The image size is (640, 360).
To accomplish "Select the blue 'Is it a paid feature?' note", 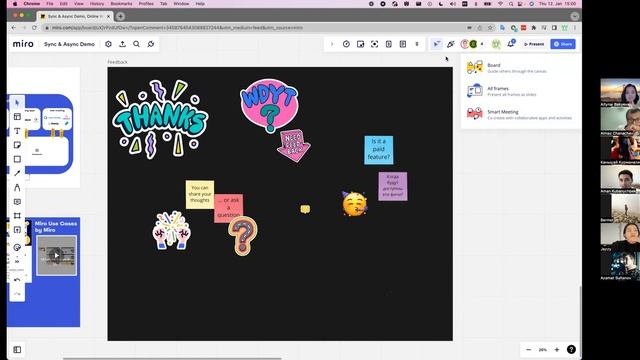I will pos(379,150).
